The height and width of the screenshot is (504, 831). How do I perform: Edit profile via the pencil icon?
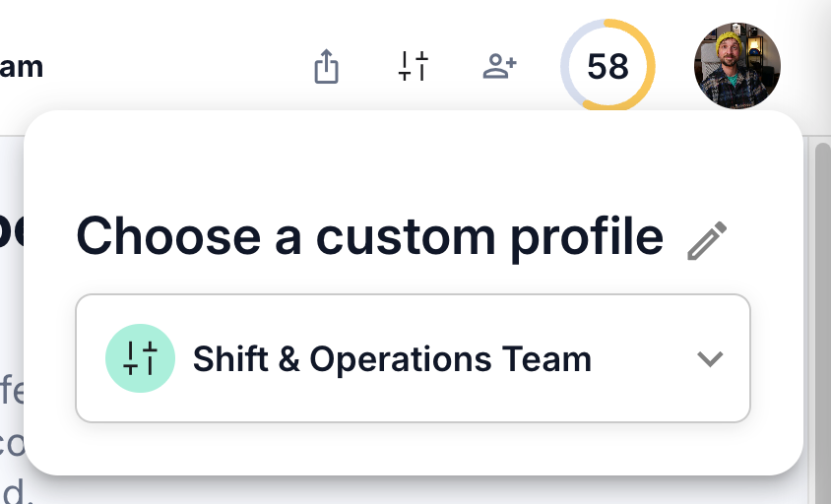pyautogui.click(x=707, y=240)
